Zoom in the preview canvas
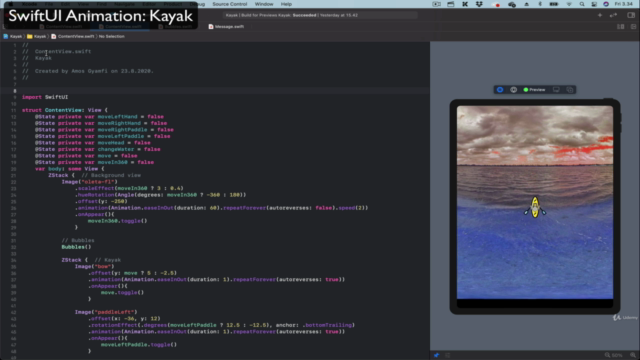 pos(633,355)
